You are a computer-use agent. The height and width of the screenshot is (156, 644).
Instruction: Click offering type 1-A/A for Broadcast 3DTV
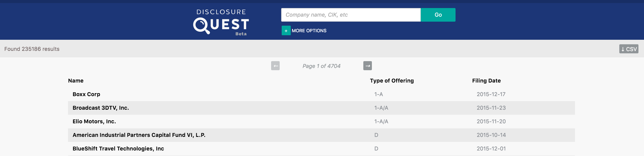[381, 108]
